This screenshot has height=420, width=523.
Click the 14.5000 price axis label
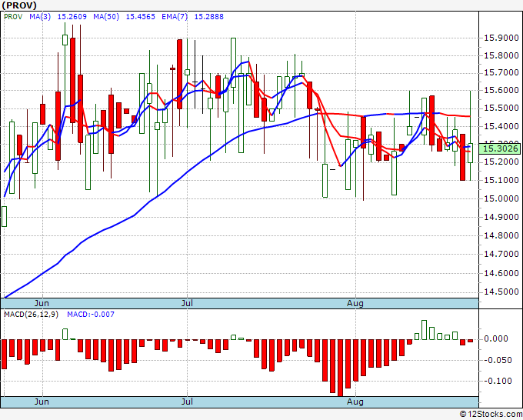point(501,292)
